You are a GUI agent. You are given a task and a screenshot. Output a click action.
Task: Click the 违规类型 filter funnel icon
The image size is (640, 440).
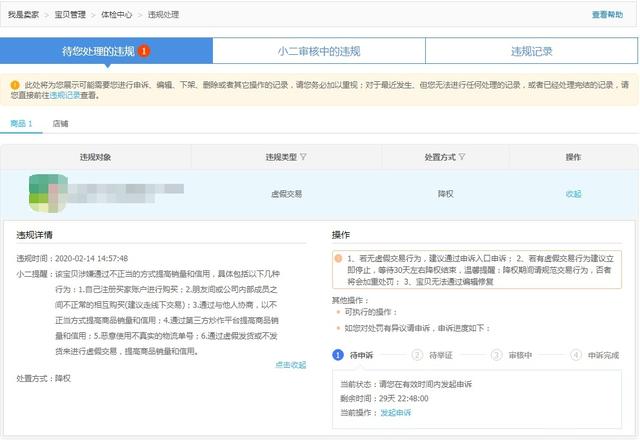(x=303, y=157)
